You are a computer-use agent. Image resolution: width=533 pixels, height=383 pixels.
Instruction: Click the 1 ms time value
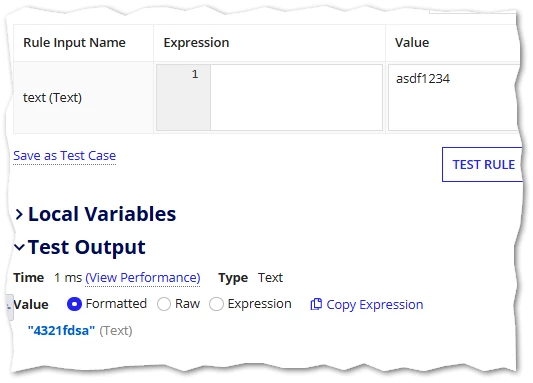point(68,278)
